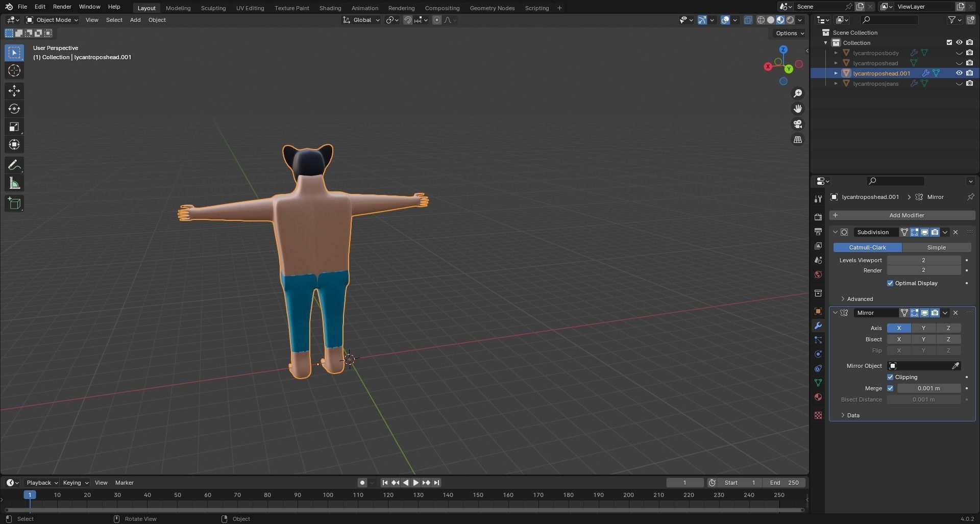Adjust the subdivision Render levels field

[x=923, y=270]
